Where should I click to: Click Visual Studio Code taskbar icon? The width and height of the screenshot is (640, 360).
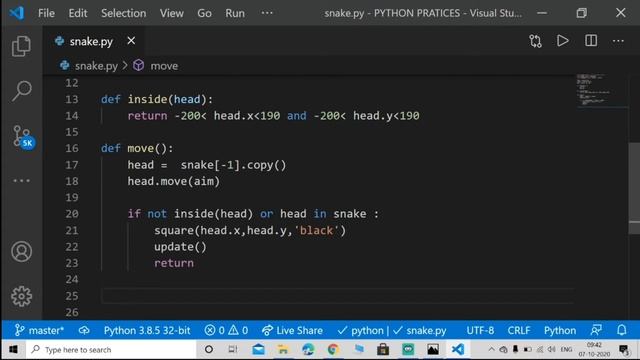[x=458, y=350]
